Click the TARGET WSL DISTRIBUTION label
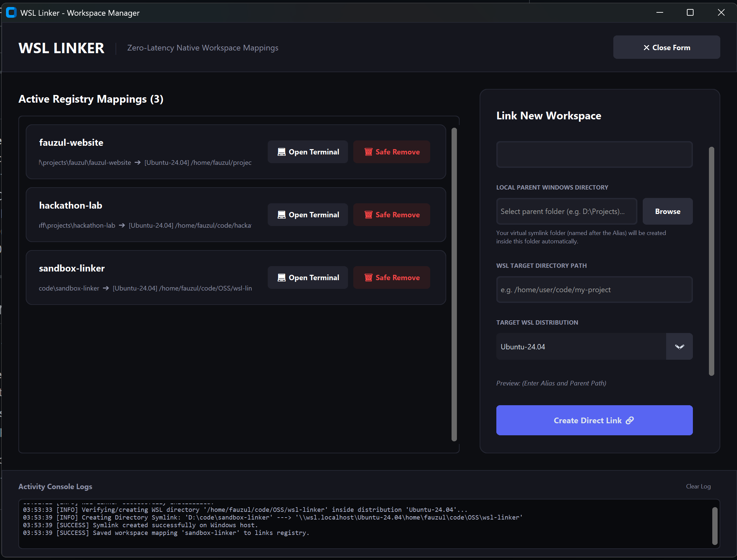 537,323
